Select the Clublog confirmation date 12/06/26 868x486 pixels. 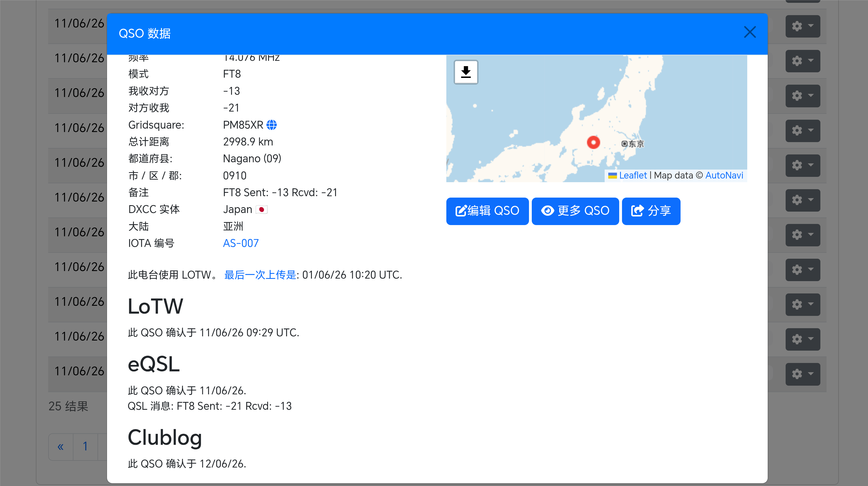(x=222, y=464)
